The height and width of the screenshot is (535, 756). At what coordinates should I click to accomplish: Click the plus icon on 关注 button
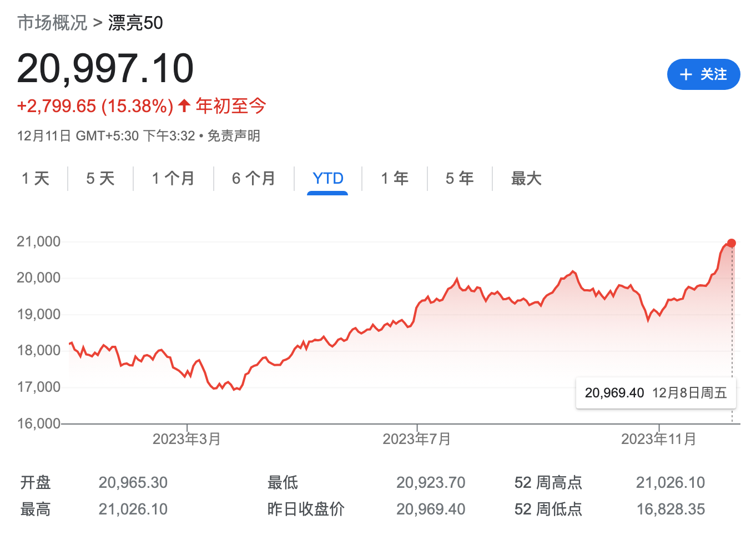[686, 74]
